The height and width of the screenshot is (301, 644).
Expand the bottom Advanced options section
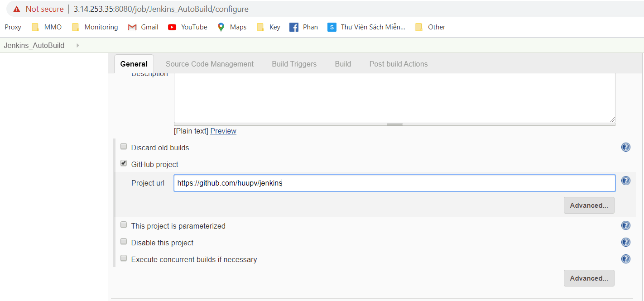[589, 278]
